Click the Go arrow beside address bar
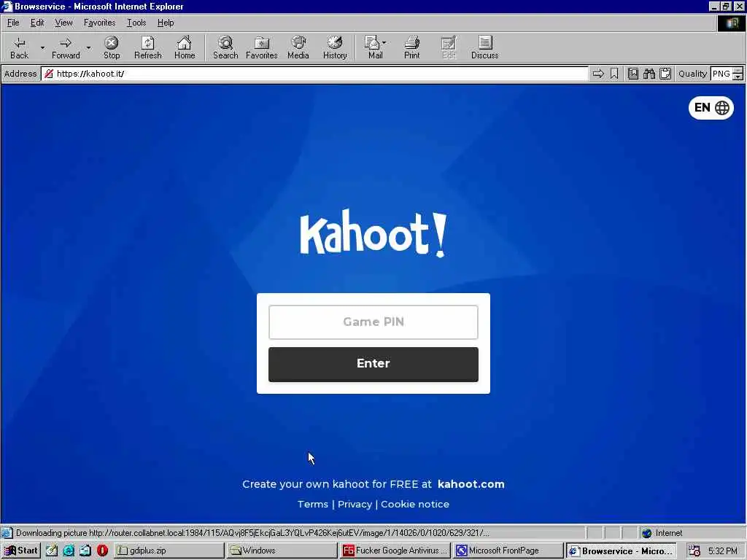 pyautogui.click(x=598, y=74)
